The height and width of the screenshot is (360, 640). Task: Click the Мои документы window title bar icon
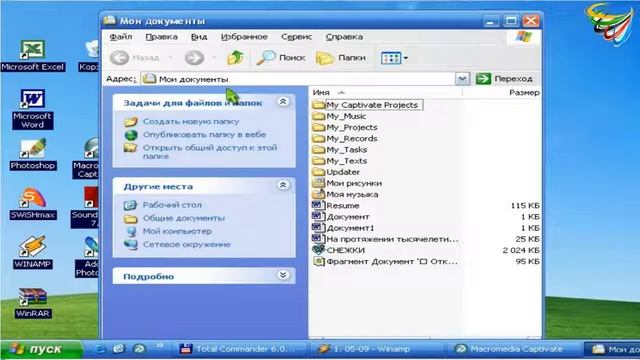109,20
